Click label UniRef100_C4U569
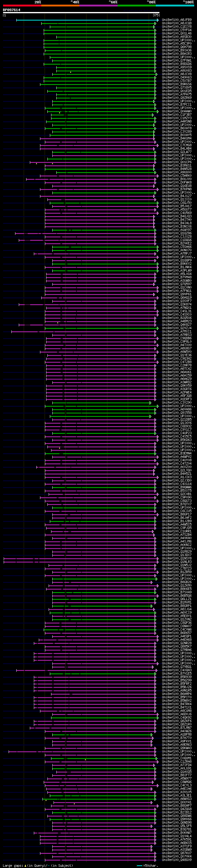Screen dimensions: 197x868 click(177, 213)
